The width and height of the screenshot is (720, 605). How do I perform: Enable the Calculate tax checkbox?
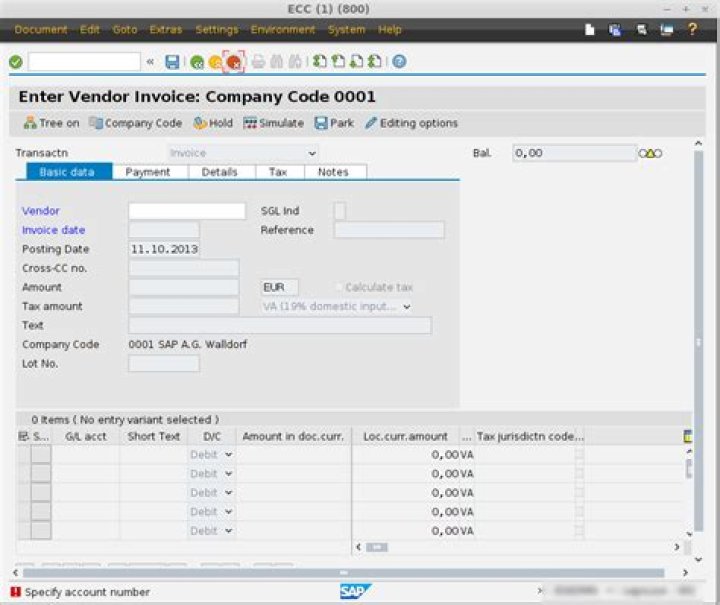(337, 287)
